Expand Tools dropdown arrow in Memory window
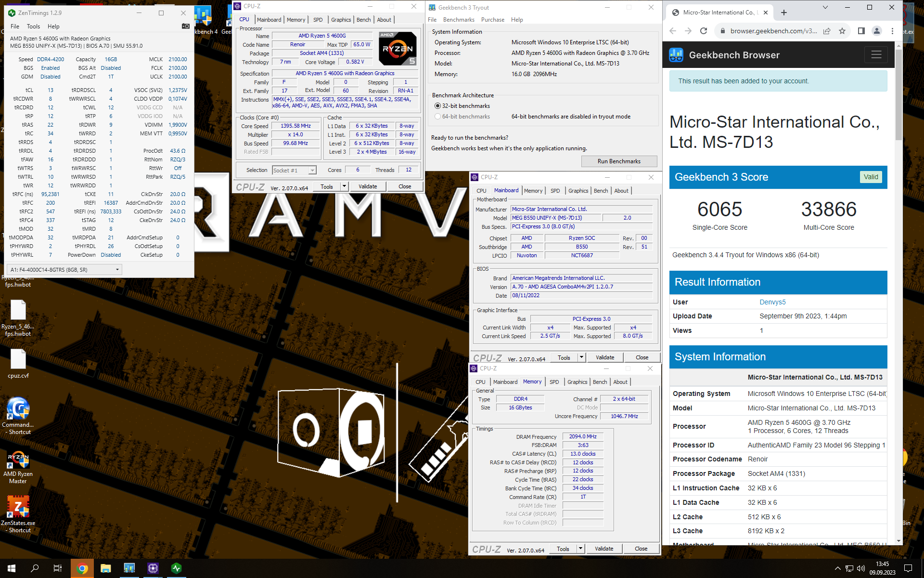Image resolution: width=924 pixels, height=578 pixels. click(x=580, y=549)
